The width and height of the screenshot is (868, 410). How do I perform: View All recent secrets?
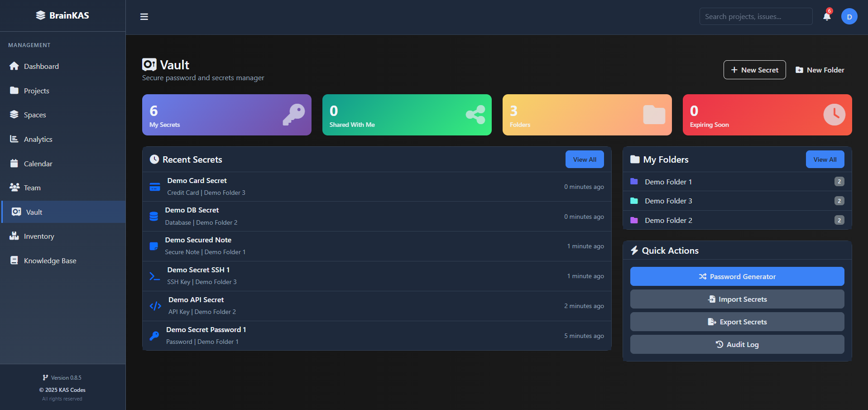click(x=585, y=159)
